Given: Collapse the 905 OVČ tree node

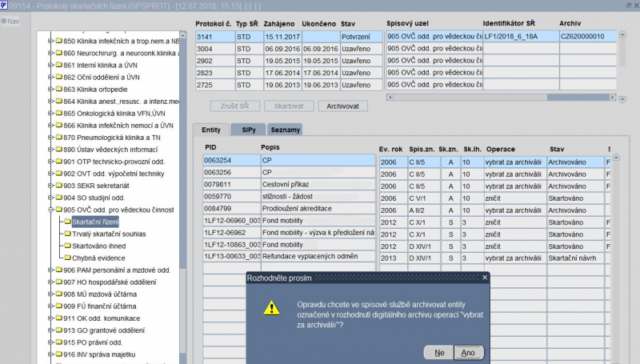Looking at the screenshot, I should click(50, 210).
